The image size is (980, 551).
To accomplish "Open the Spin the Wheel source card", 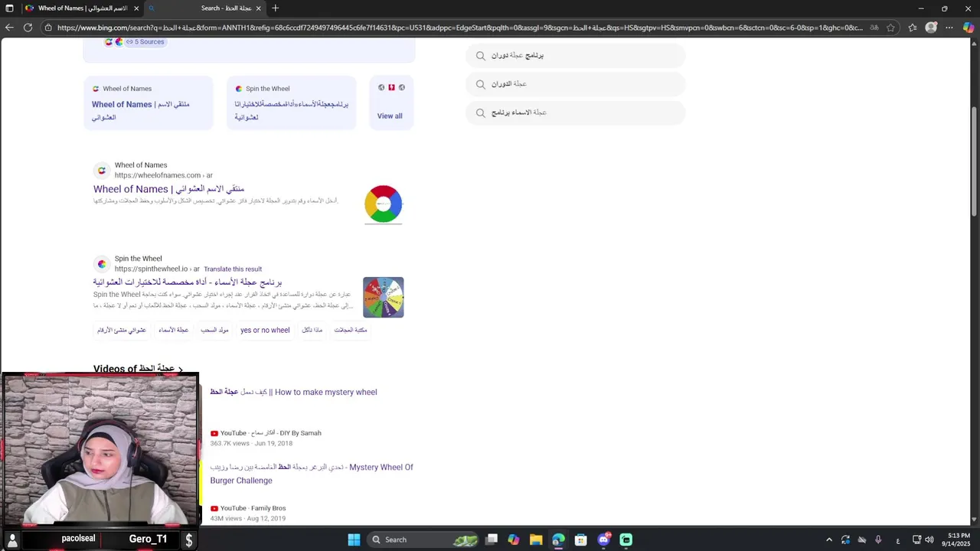I will (291, 103).
